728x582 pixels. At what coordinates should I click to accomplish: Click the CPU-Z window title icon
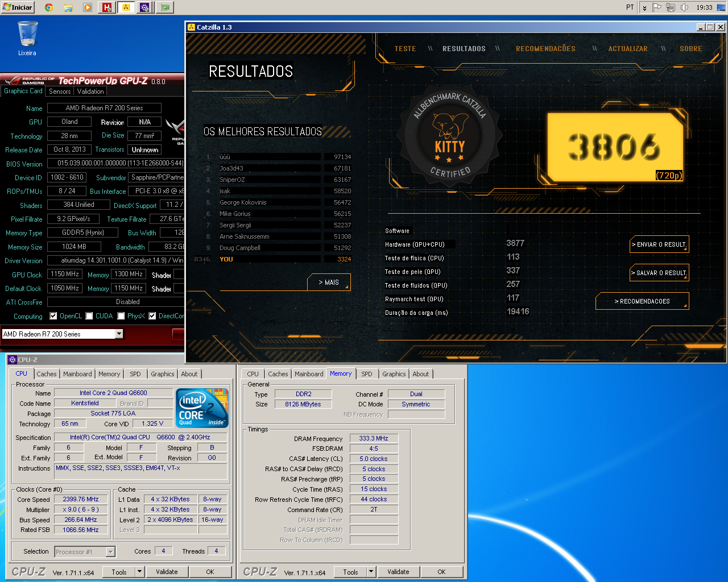[13, 360]
